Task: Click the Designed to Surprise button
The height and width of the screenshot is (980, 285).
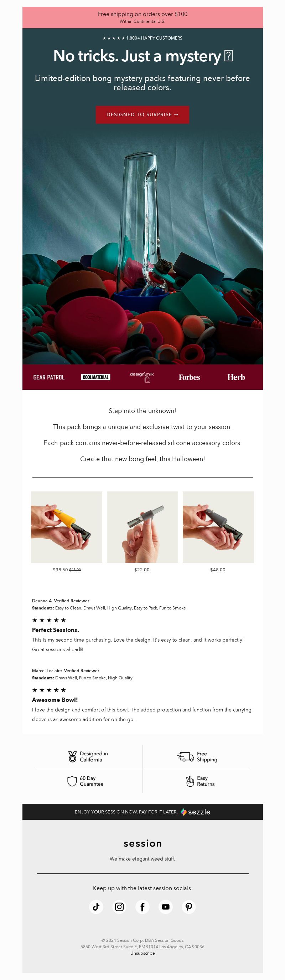Action: (142, 114)
